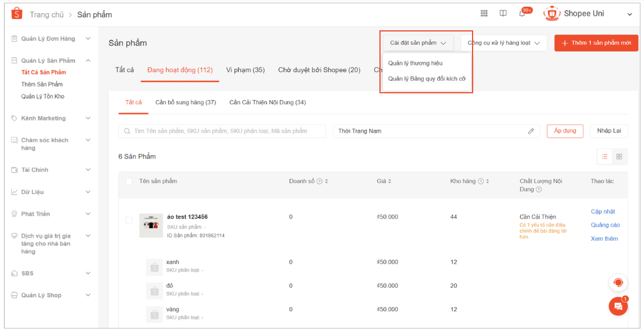Collapse Quản Lý Sản Phẩm menu chevron
The image size is (644, 333).
[x=88, y=61]
